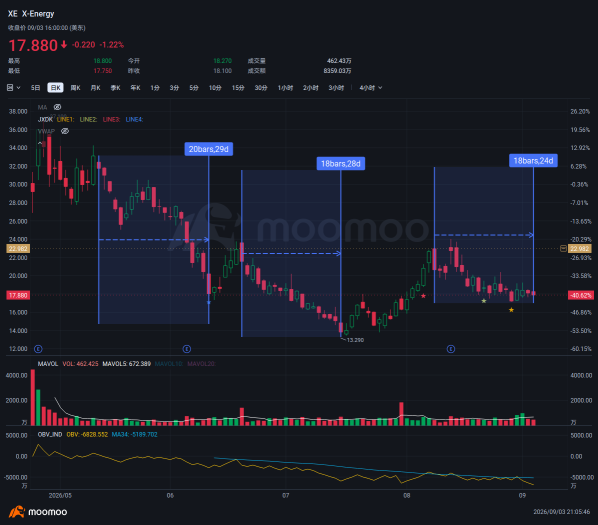Click the first earnings E marker on the 12.000 price row
The height and width of the screenshot is (525, 598).
(38, 349)
